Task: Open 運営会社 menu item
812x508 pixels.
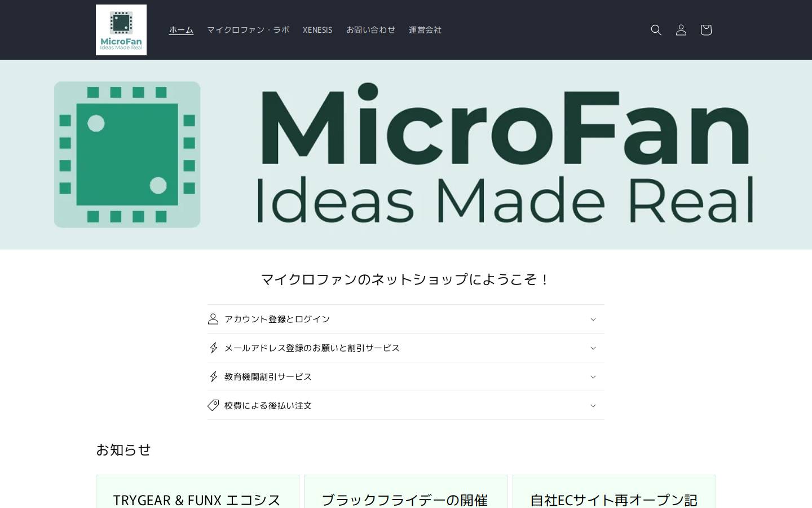Action: 425,30
